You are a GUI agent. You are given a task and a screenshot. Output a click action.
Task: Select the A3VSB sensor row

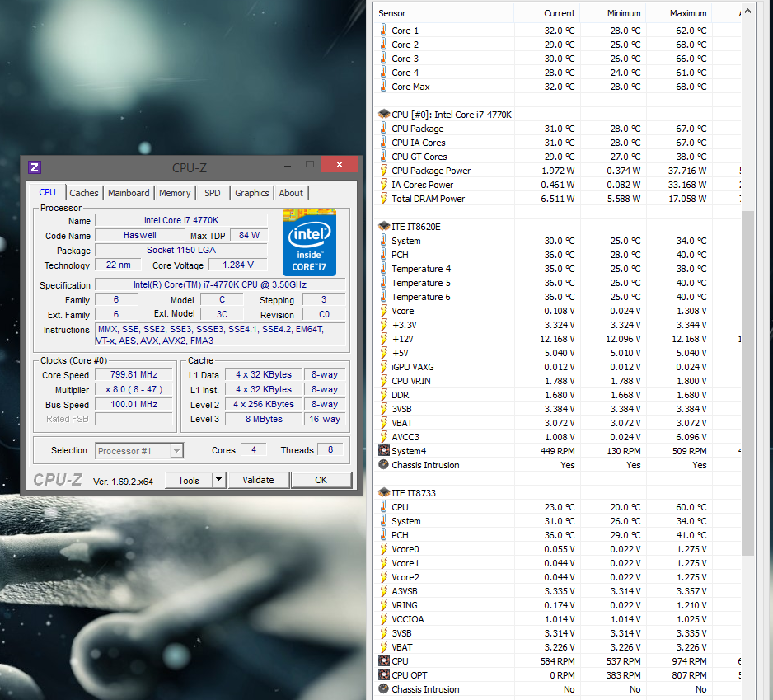[x=558, y=591]
